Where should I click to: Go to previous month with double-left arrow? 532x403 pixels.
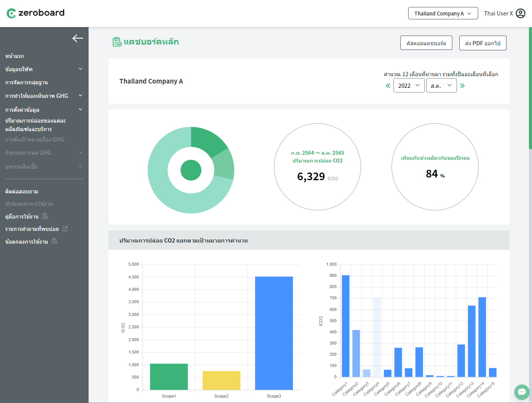click(388, 86)
